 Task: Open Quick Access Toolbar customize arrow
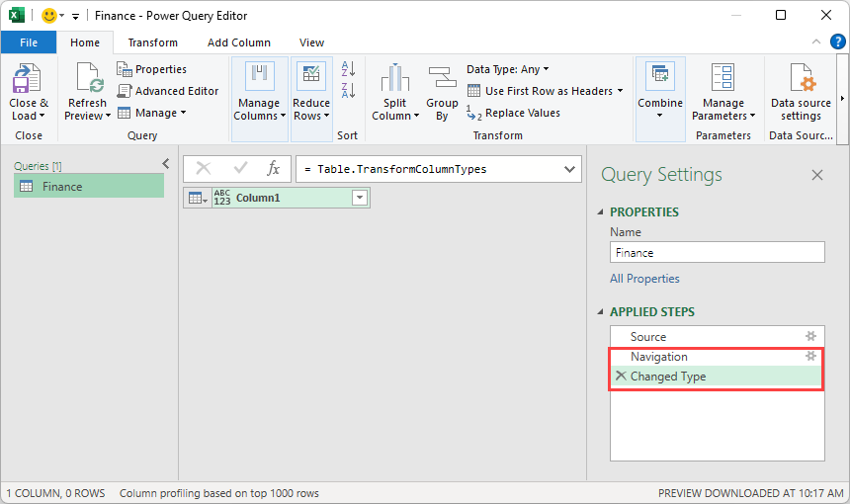tap(75, 16)
